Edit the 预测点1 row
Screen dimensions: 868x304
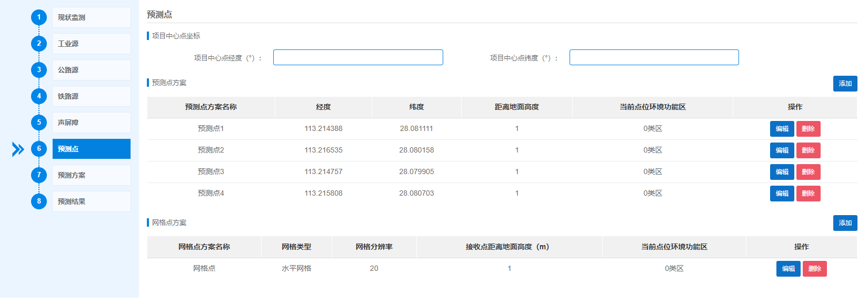click(x=782, y=129)
